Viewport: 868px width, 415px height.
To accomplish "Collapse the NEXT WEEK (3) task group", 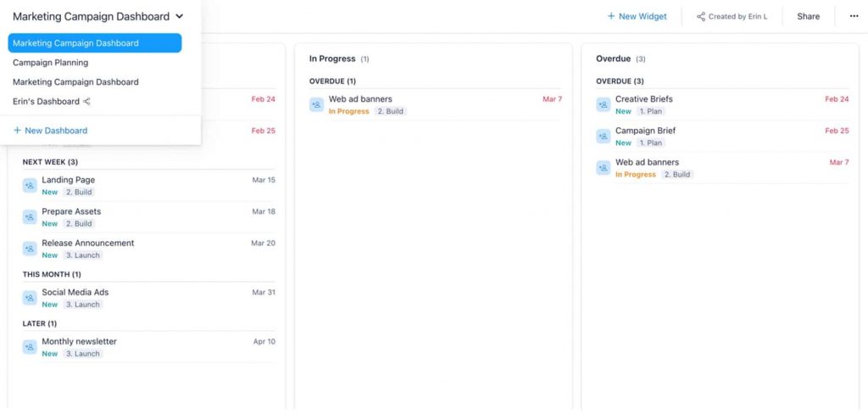I will point(50,161).
